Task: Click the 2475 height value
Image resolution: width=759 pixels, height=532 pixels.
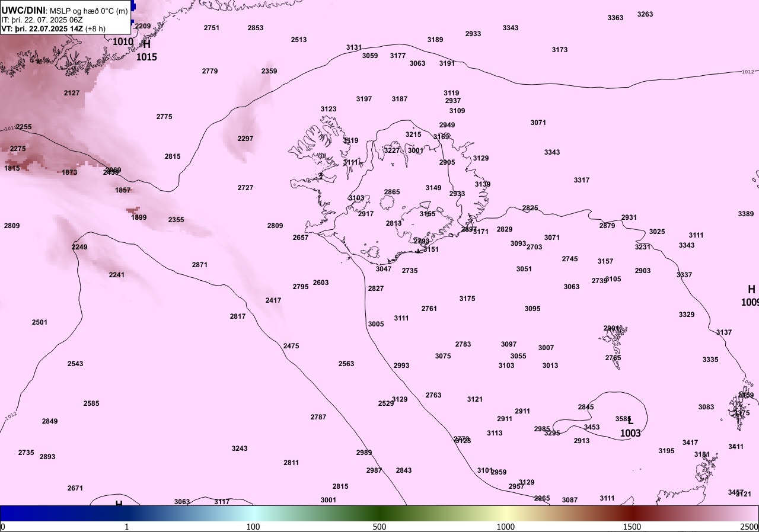Action: (291, 346)
